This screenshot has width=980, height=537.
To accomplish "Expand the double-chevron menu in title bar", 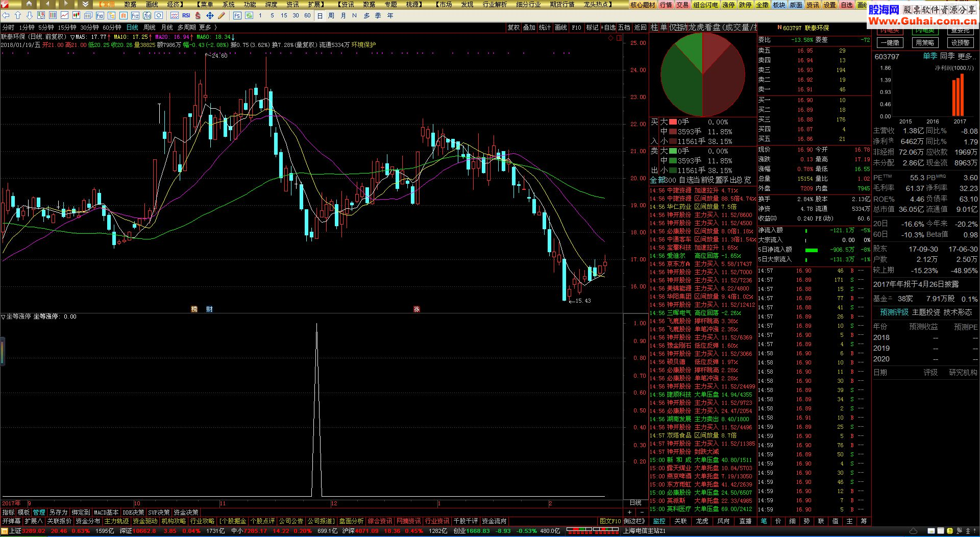I will pyautogui.click(x=85, y=4).
